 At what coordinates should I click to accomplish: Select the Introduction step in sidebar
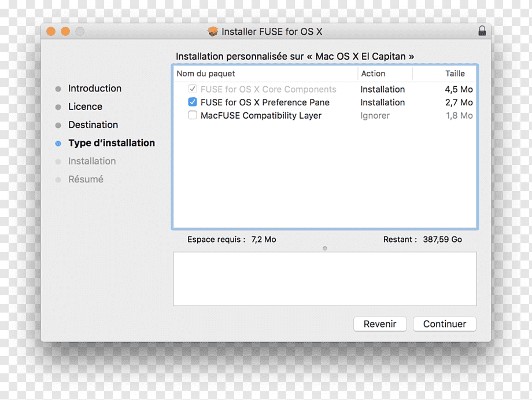[x=95, y=89]
